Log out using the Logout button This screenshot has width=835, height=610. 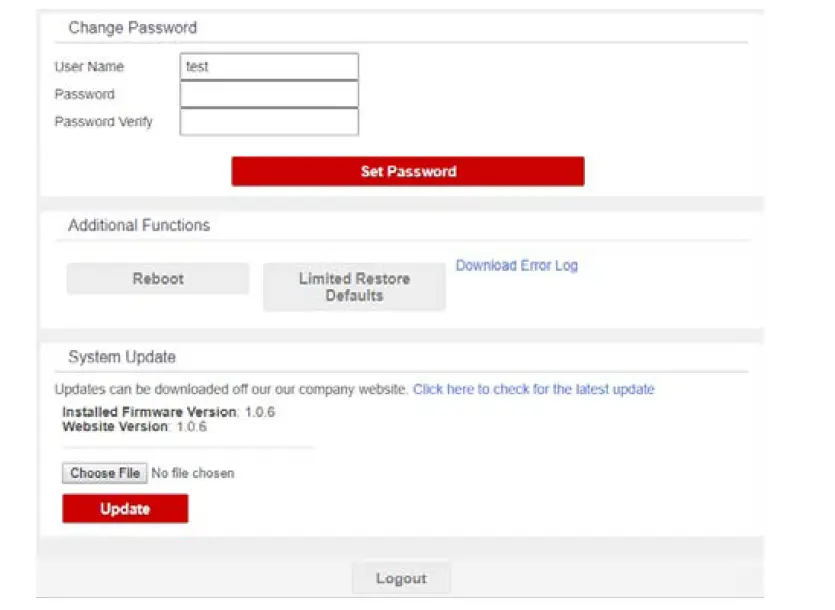[401, 578]
